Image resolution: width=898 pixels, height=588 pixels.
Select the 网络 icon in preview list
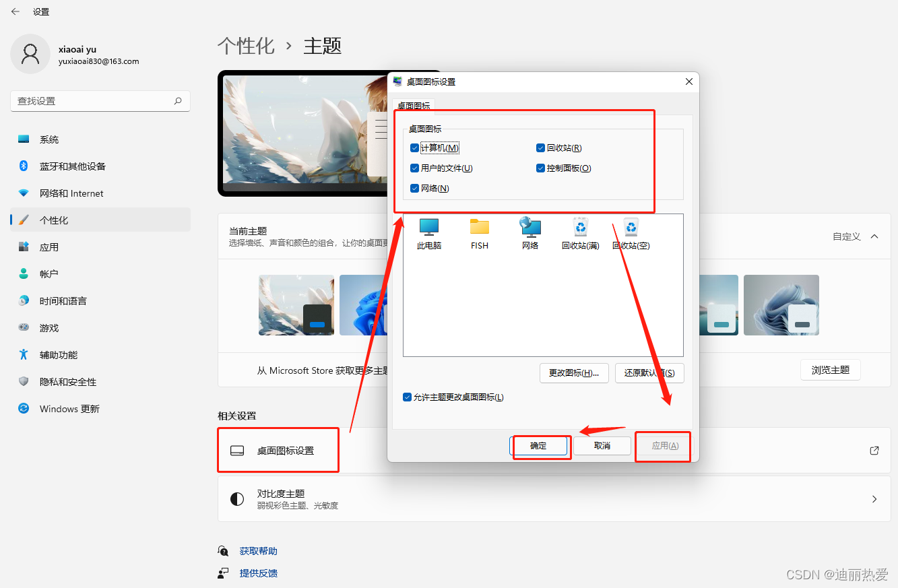pos(530,234)
